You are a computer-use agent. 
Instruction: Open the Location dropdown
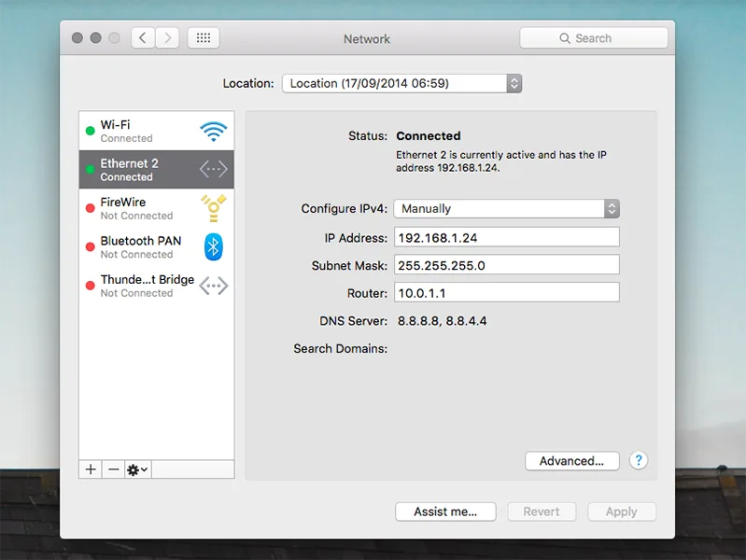tap(402, 83)
